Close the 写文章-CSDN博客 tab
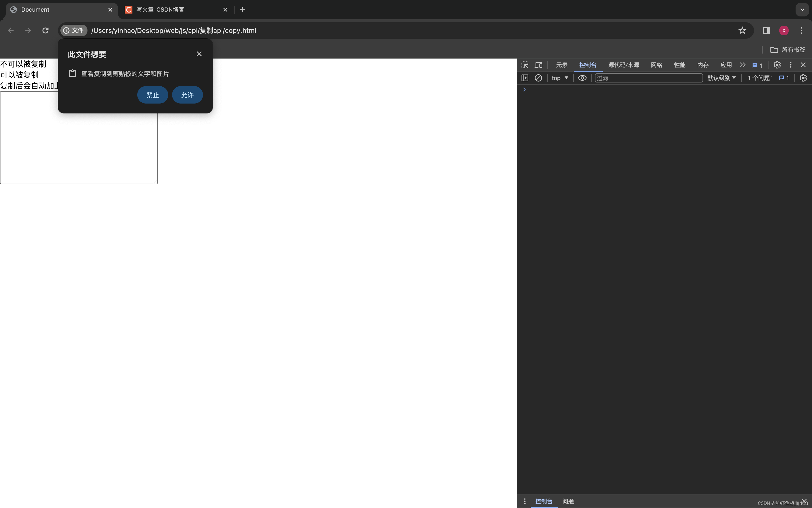The image size is (812, 508). 225,10
